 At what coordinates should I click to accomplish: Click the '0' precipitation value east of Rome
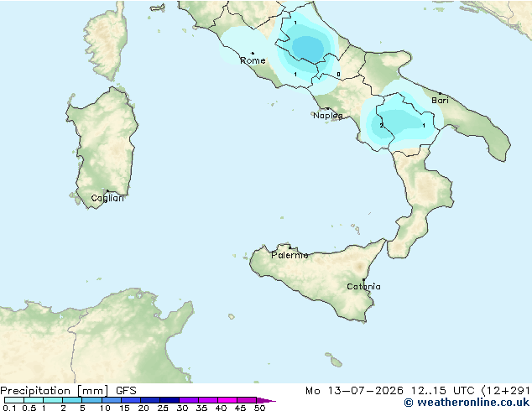[x=338, y=75]
